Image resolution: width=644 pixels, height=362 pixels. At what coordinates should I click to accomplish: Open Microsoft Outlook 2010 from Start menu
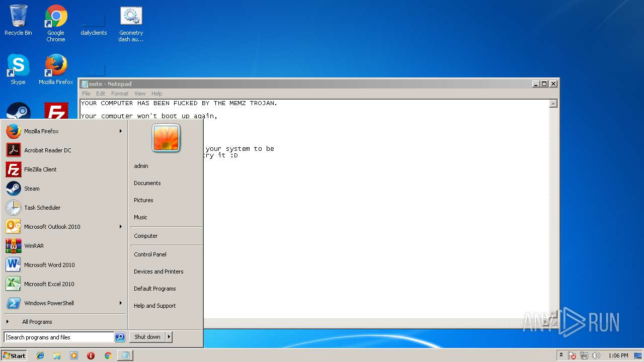[64, 227]
